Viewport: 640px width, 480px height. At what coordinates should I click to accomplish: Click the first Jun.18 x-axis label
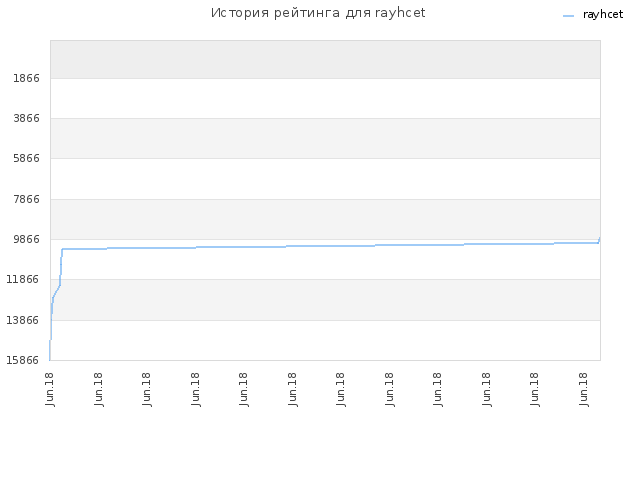(x=50, y=389)
